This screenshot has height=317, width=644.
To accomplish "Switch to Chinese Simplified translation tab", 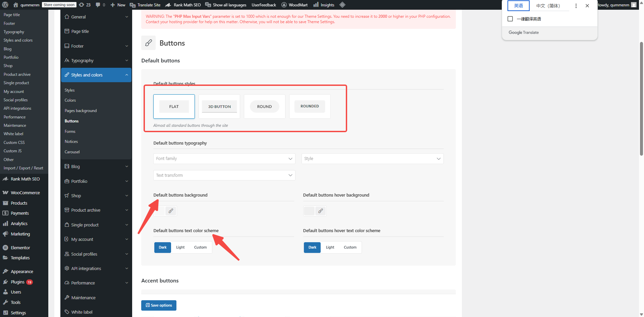I will (548, 6).
